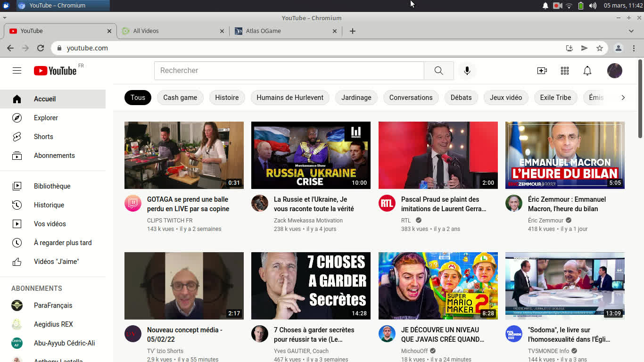The width and height of the screenshot is (644, 362).
Task: Open Vidéos "J'aime" playlist
Action: click(53, 262)
